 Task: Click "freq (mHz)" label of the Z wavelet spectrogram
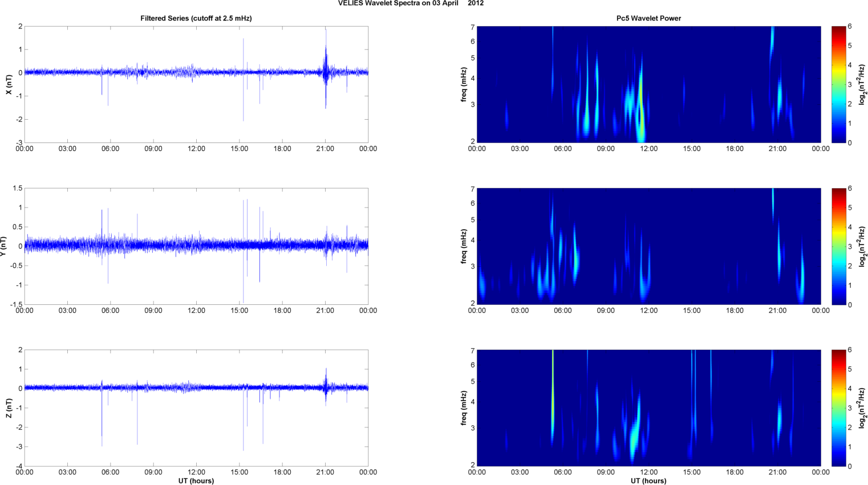[x=464, y=408]
